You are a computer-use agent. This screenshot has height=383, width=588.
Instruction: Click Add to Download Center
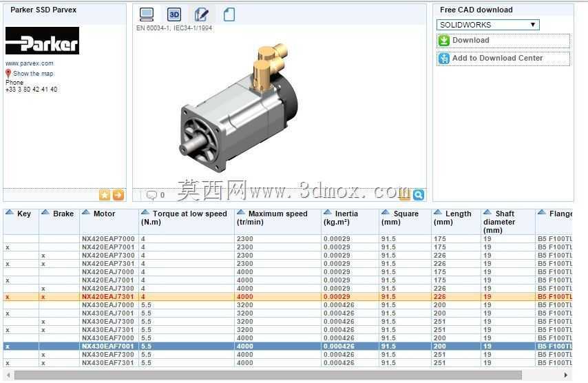(x=503, y=59)
